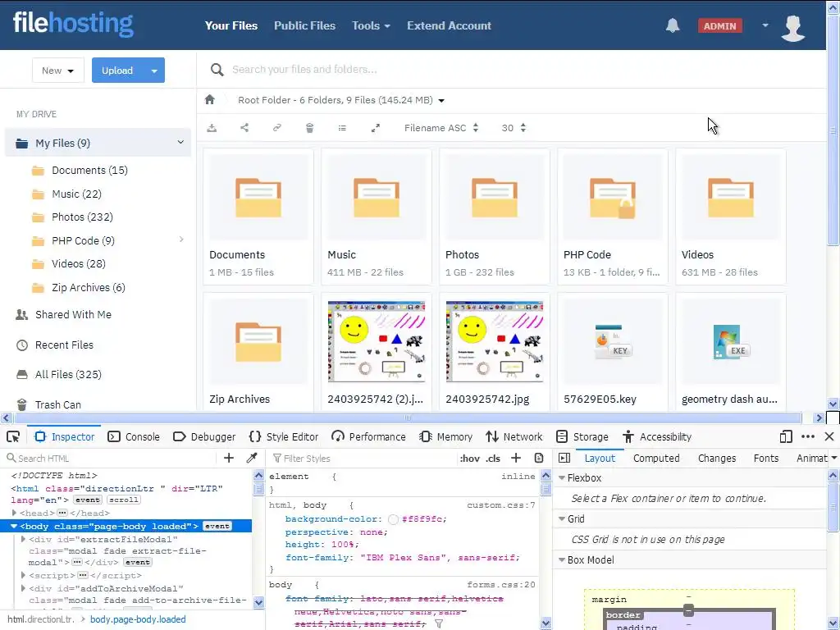Switch to the Style Editor tab

284,436
